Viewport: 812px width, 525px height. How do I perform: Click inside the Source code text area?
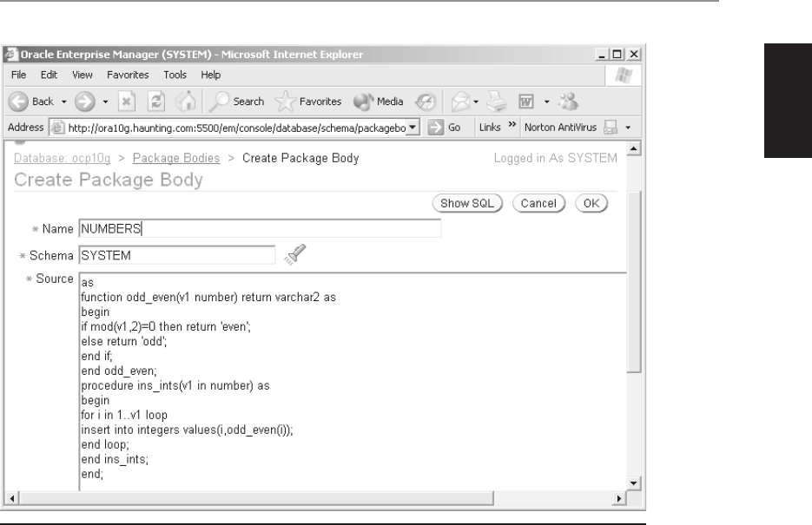353,381
